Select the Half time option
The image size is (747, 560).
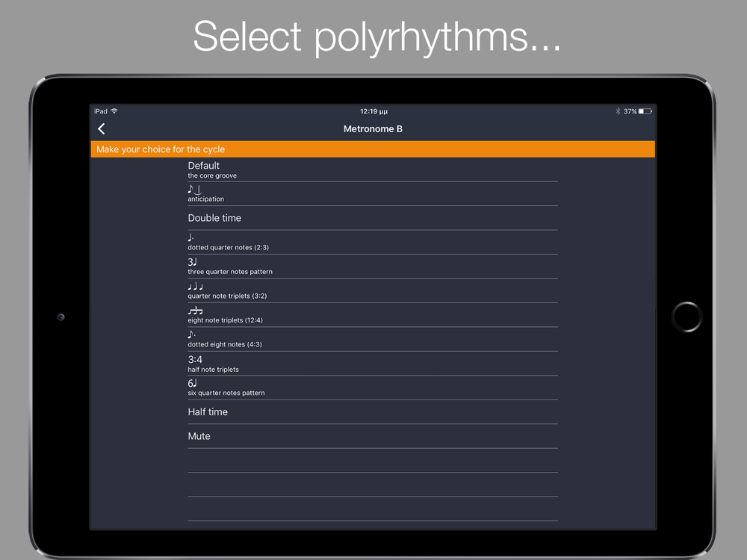373,412
